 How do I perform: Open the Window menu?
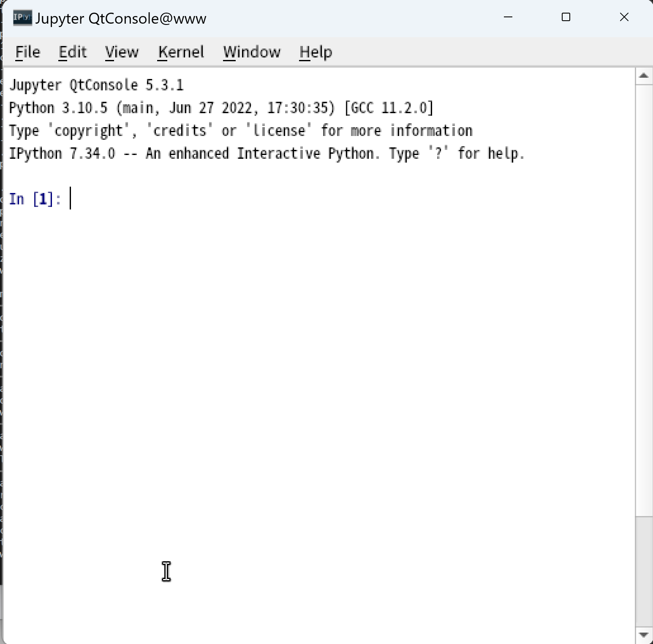coord(252,52)
